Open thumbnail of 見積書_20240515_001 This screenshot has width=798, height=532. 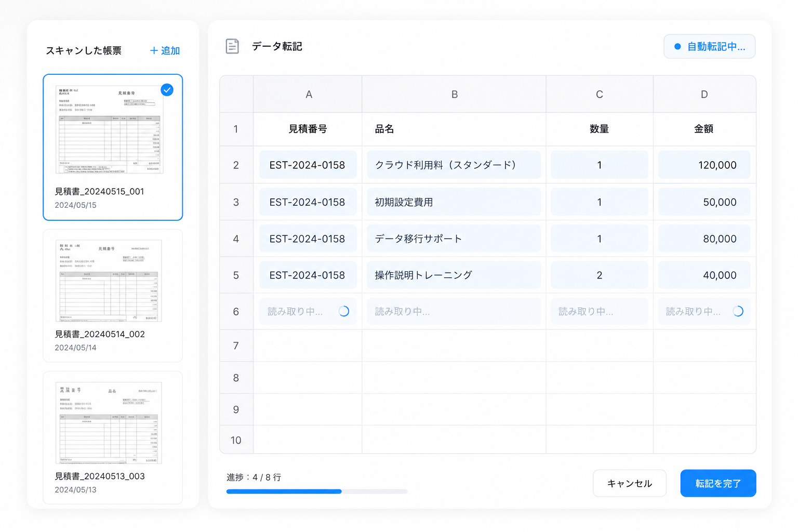pos(110,129)
